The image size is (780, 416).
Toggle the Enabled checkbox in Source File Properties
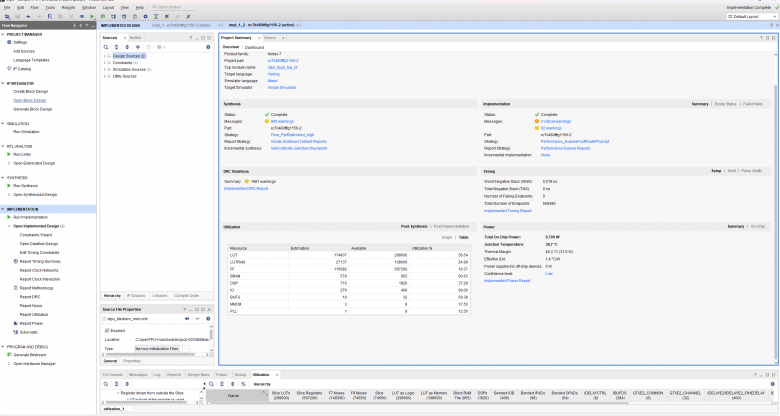click(107, 330)
